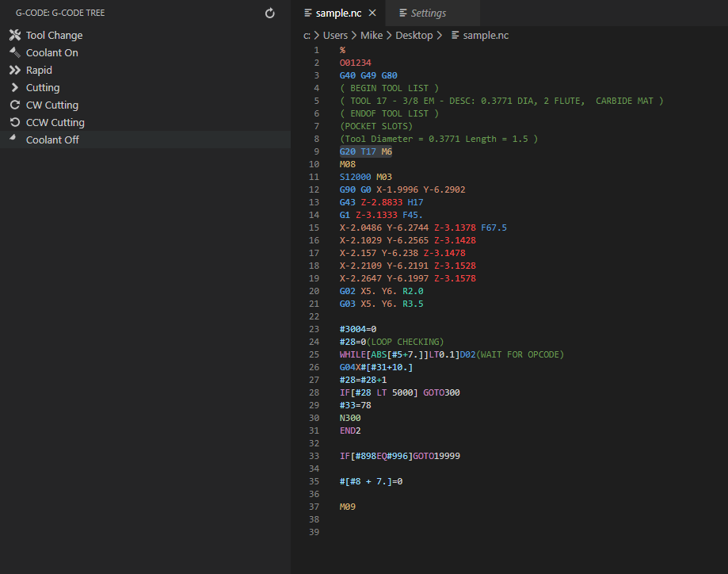Click the CCW Cutting counterclockwise arrow icon

click(x=14, y=122)
